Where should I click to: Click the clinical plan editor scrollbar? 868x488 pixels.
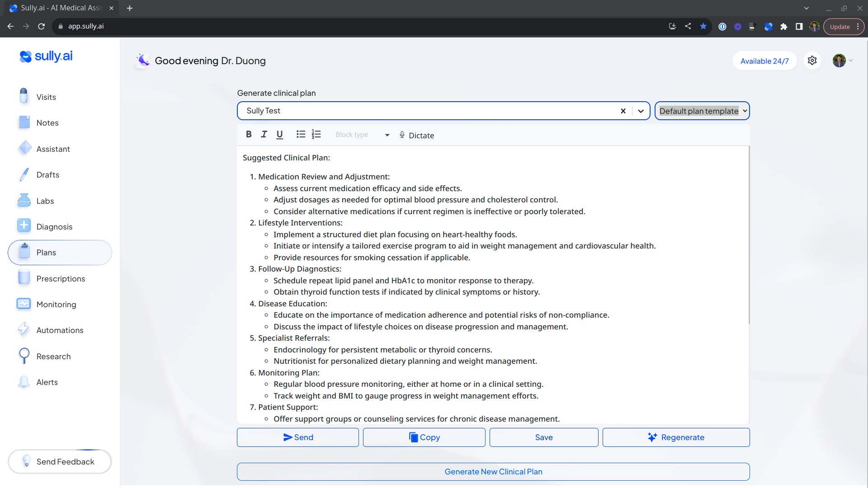(x=749, y=235)
